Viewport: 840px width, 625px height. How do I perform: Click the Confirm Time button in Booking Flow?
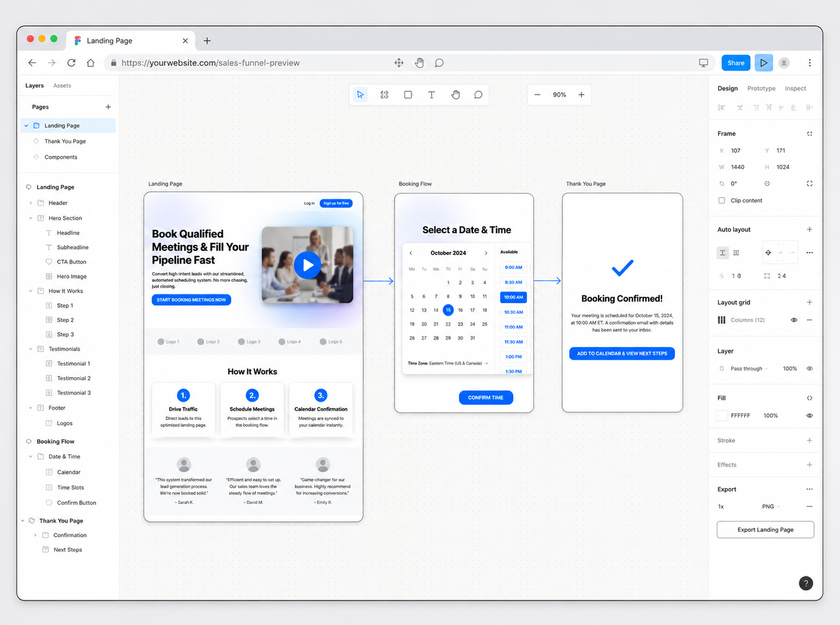pos(486,397)
